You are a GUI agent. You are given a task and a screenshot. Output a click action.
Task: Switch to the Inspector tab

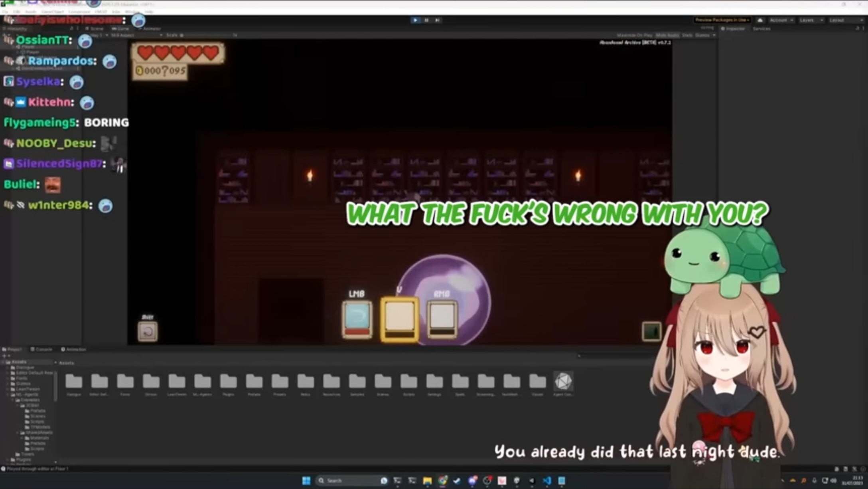[x=733, y=29]
